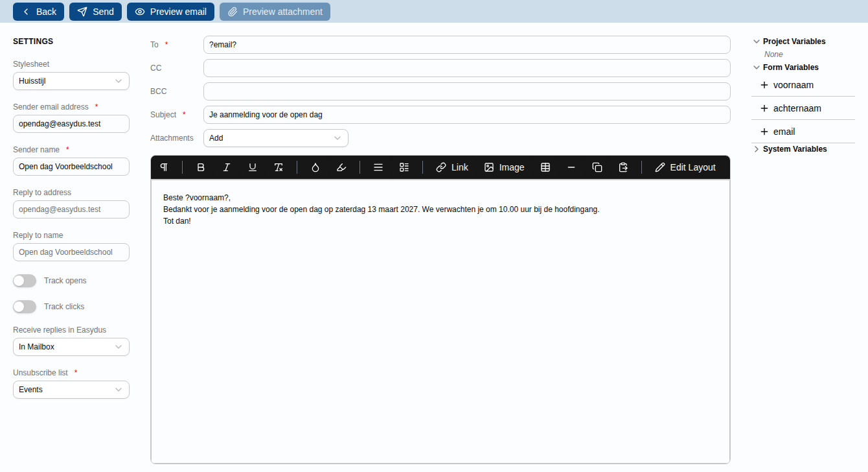Open Preview email

click(170, 12)
